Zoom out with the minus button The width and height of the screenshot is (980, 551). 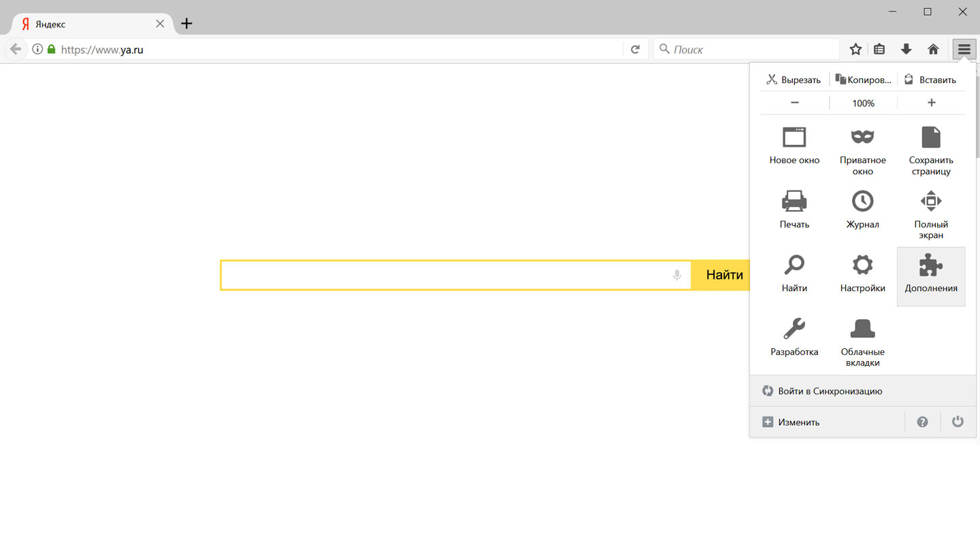click(x=794, y=103)
